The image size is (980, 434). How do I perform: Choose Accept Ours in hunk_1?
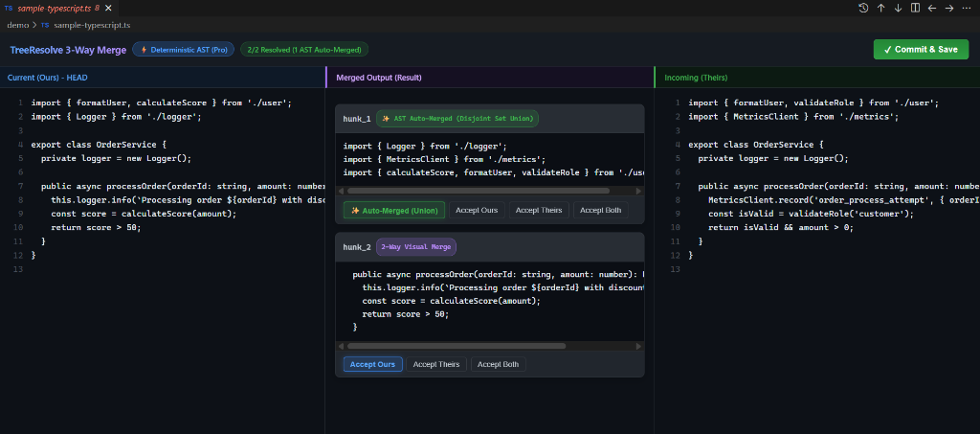(x=477, y=210)
